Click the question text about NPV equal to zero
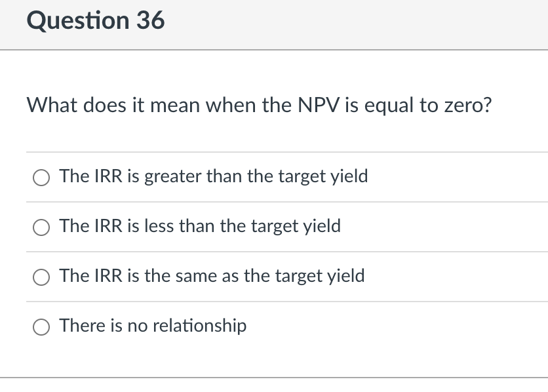Image resolution: width=548 pixels, height=392 pixels. [259, 106]
